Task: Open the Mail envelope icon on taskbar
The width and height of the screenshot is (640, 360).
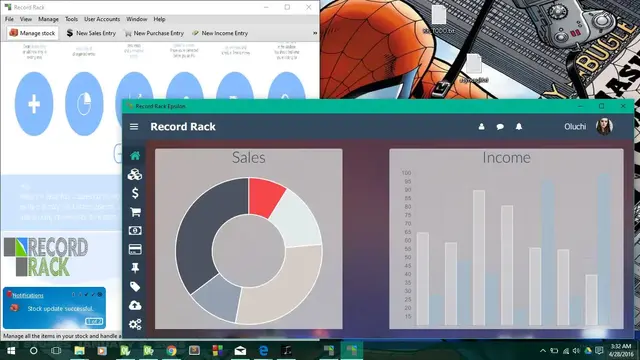Action: pyautogui.click(x=240, y=351)
